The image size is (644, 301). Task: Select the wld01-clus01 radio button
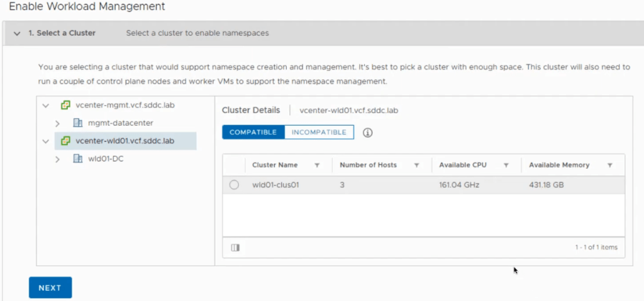point(234,185)
